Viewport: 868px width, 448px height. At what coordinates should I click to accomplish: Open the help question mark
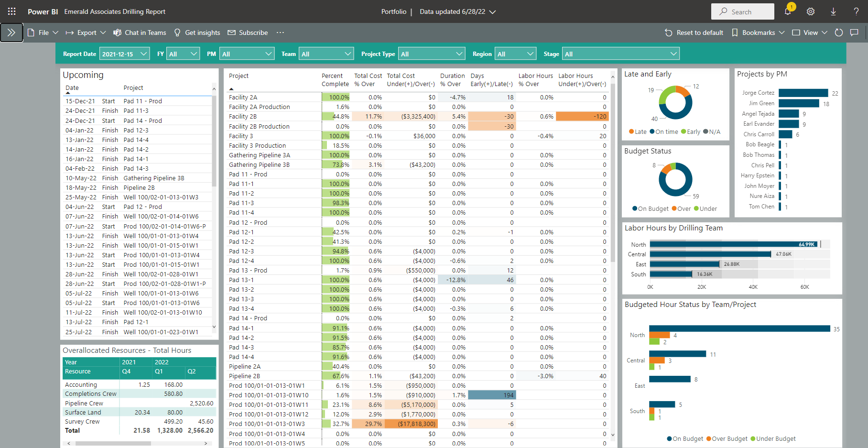856,11
